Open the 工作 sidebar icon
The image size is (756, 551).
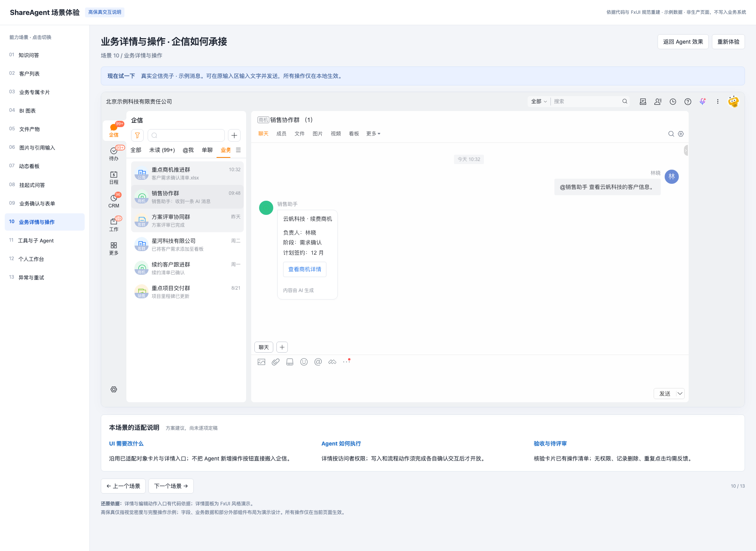click(x=114, y=225)
